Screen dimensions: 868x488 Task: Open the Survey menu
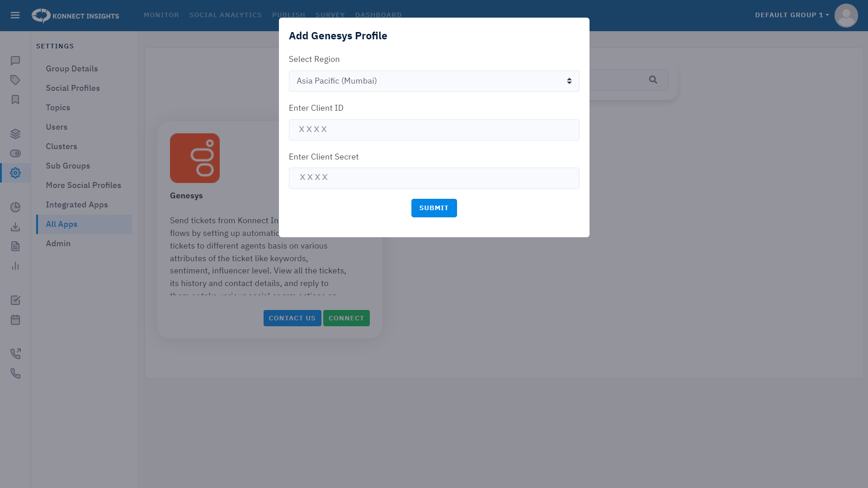[330, 15]
